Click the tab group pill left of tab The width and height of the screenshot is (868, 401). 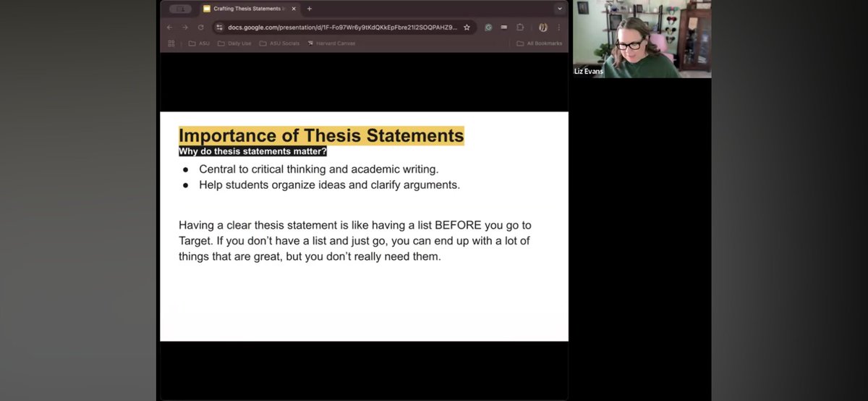[x=180, y=9]
